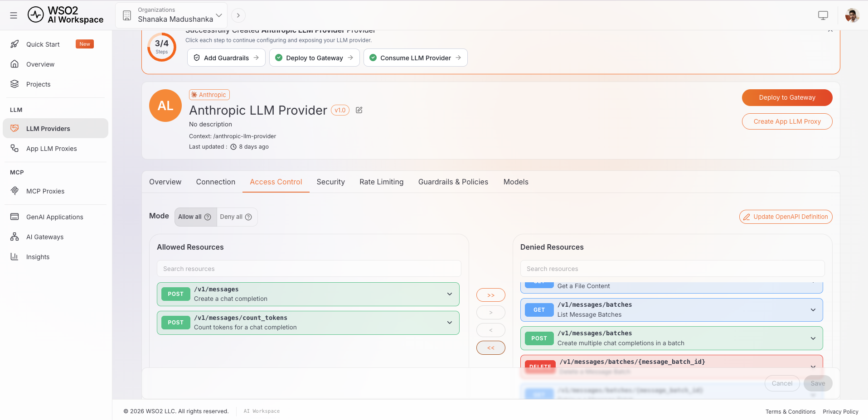Click the Cancel button
Image resolution: width=868 pixels, height=420 pixels.
[x=782, y=383]
